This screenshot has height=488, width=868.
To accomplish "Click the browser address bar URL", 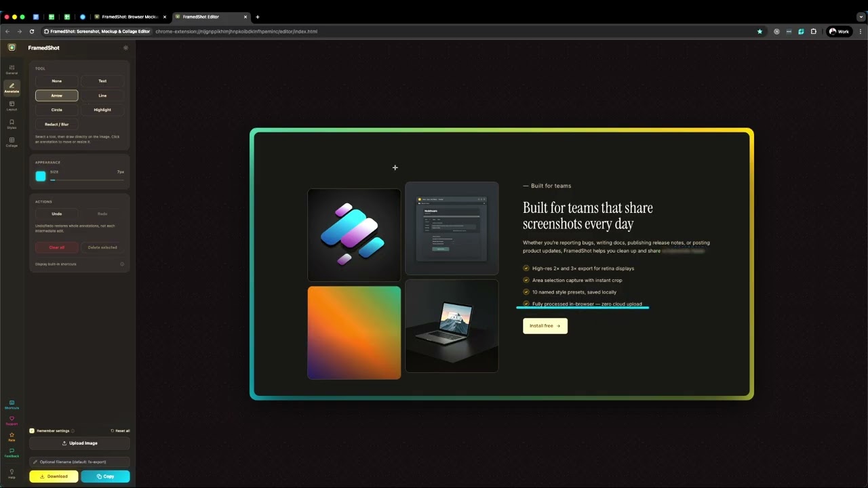I will tap(236, 31).
